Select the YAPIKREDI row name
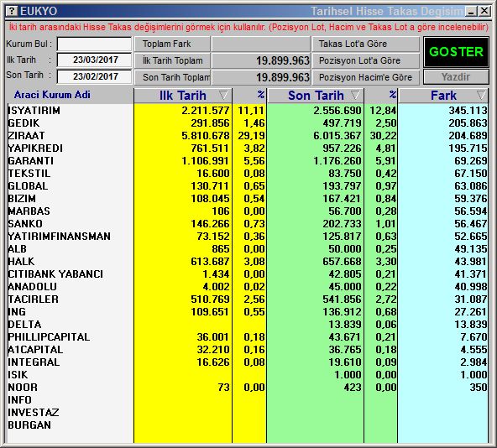This screenshot has width=497, height=448. click(x=35, y=148)
